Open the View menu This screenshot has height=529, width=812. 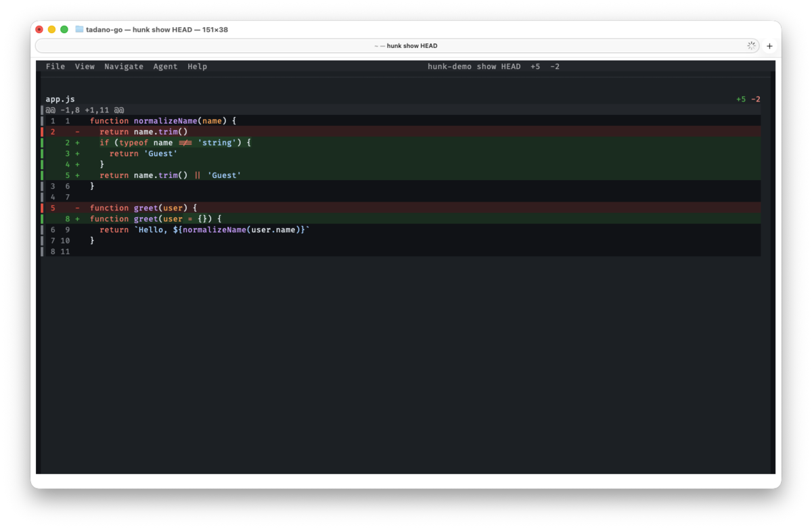(85, 66)
